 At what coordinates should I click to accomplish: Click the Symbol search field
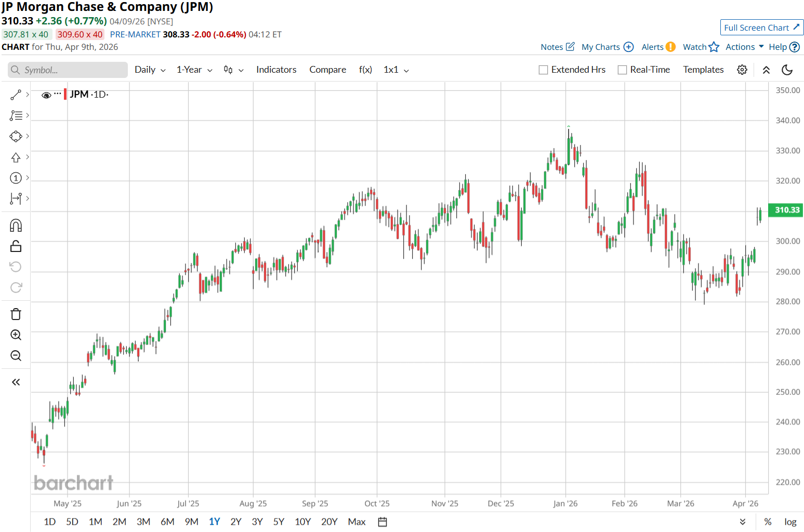(68, 70)
